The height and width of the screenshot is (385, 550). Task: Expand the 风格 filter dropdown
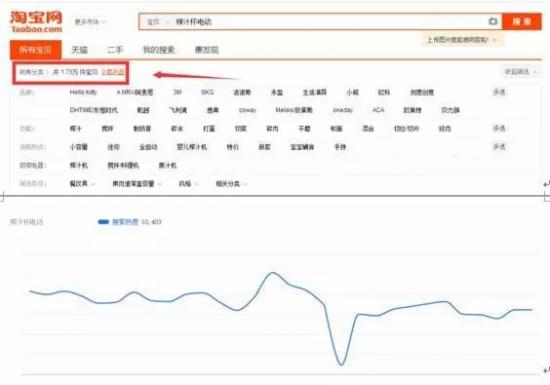189,183
